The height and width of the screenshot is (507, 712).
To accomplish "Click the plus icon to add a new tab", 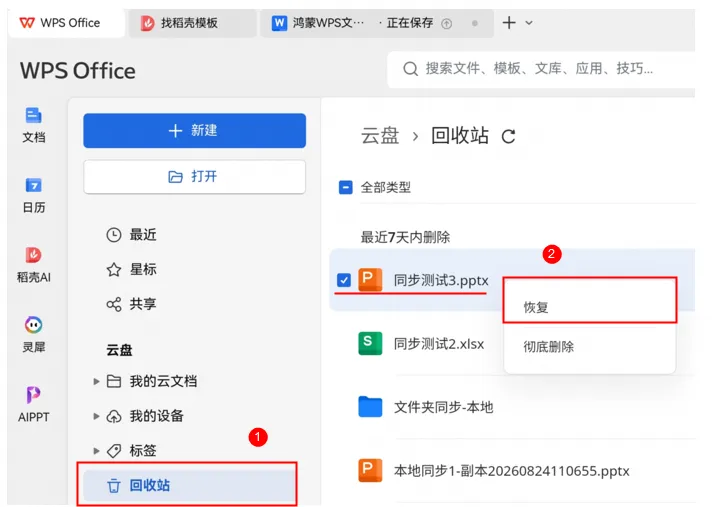I will click(x=509, y=23).
